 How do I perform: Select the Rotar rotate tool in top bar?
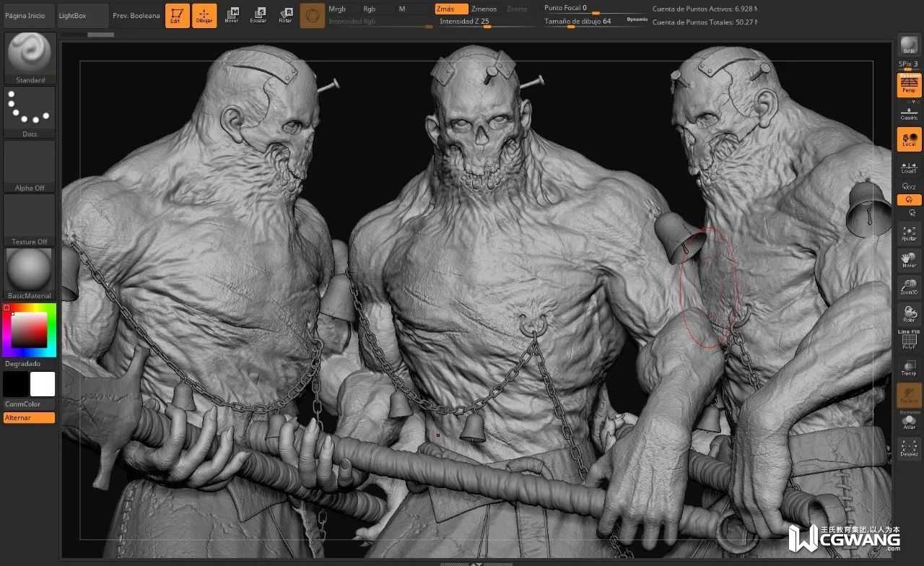tap(285, 15)
